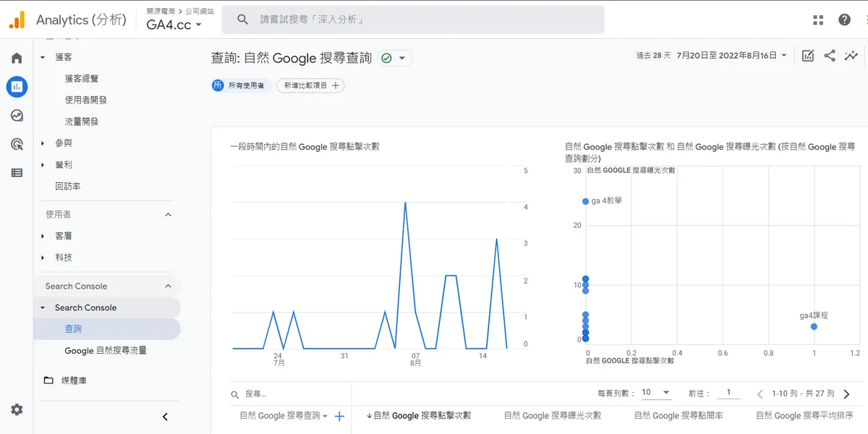Image resolution: width=868 pixels, height=434 pixels.
Task: Sort by 自然 Google 搜尋平均排序 column
Action: (804, 416)
